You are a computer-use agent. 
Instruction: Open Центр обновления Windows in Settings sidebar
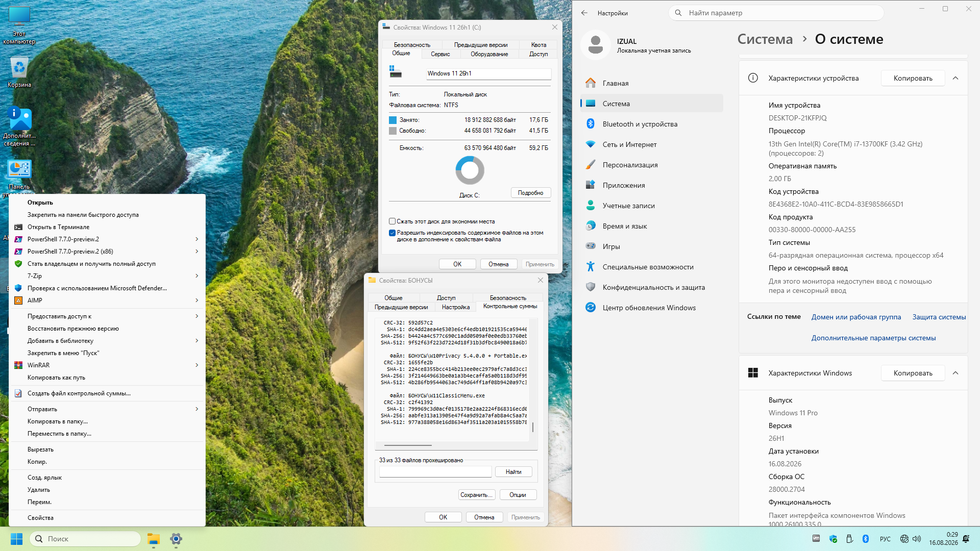coord(652,308)
